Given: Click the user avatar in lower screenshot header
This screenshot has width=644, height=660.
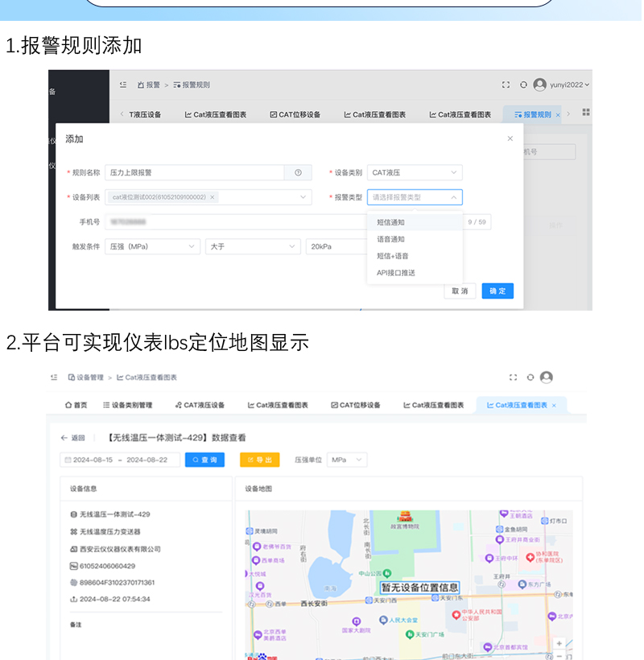Looking at the screenshot, I should tap(547, 377).
